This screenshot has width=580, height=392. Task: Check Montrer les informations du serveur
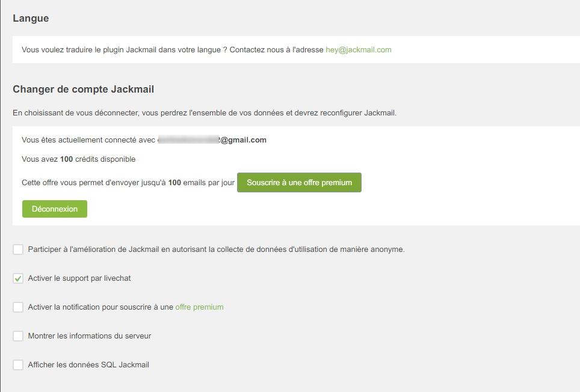(x=18, y=336)
